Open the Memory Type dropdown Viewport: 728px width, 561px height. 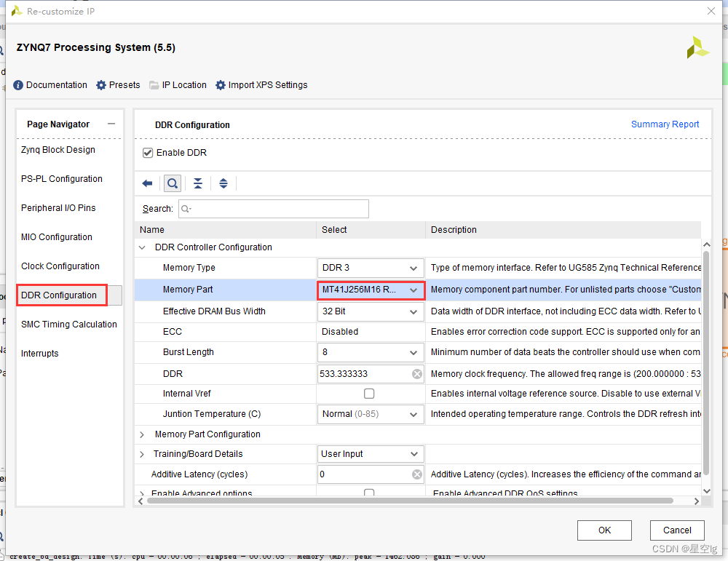coord(371,268)
